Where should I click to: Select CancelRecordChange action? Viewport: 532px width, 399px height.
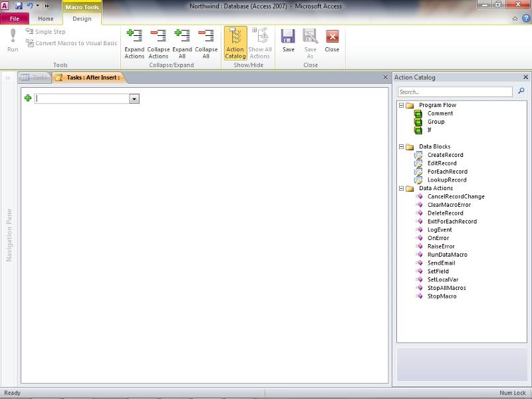pos(456,196)
